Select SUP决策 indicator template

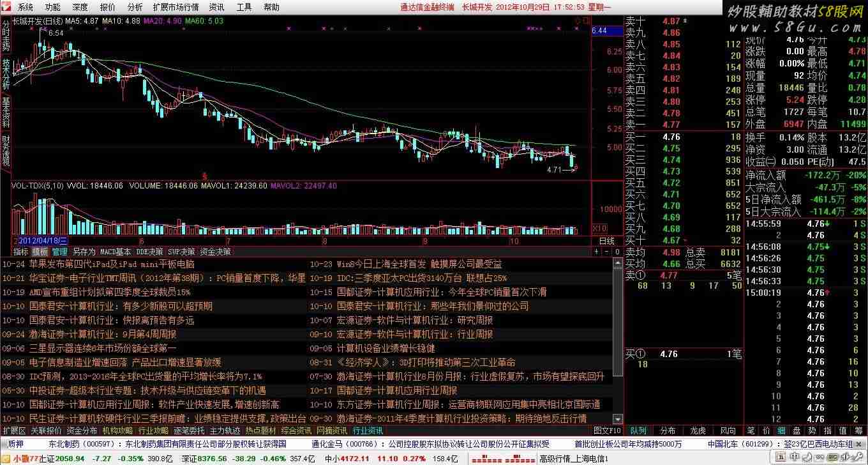(181, 252)
